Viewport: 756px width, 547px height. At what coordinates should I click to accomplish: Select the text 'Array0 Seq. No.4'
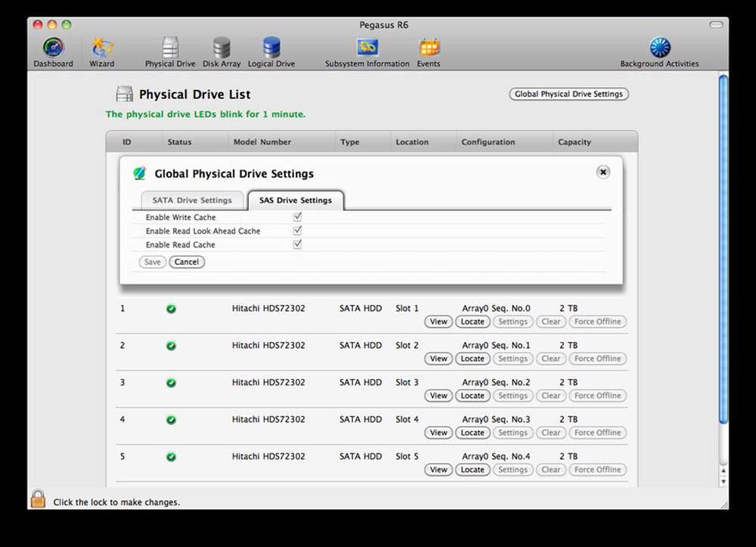496,456
